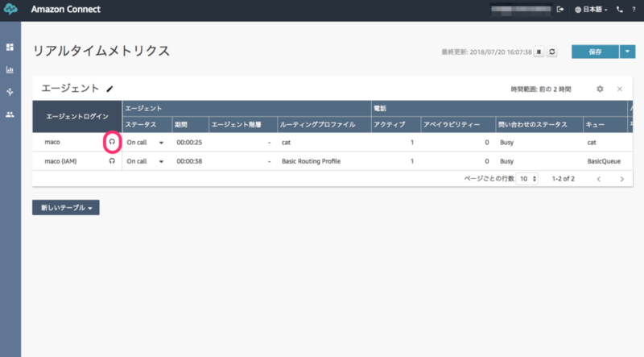
Task: Pause the real-time auto refresh
Action: coord(539,52)
